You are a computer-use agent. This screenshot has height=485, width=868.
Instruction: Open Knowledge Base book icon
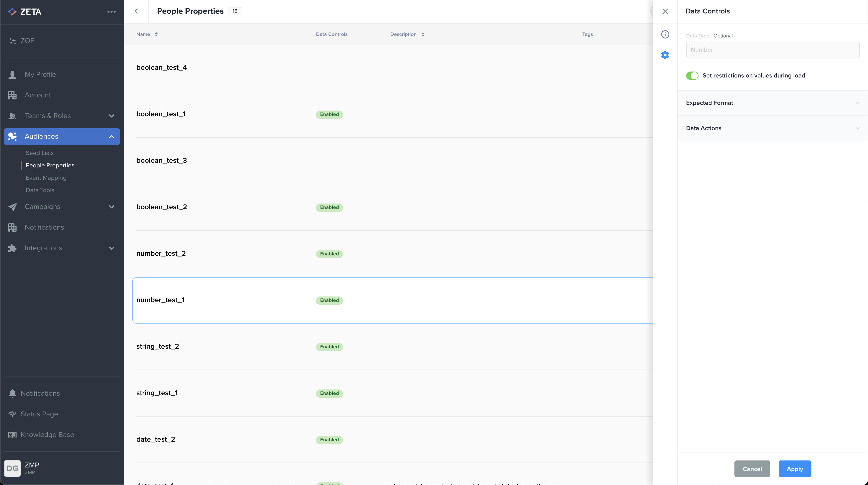coord(12,435)
